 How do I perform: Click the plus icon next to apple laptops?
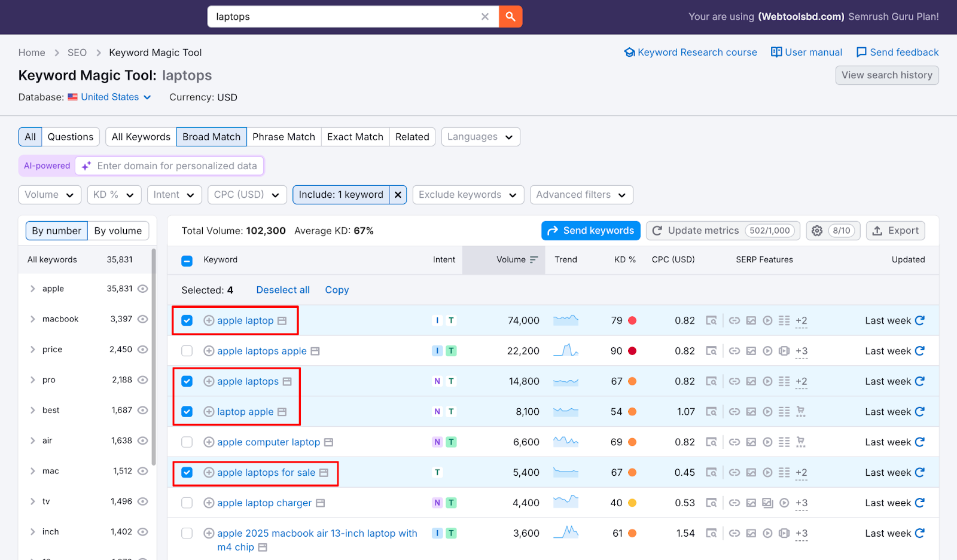(209, 381)
